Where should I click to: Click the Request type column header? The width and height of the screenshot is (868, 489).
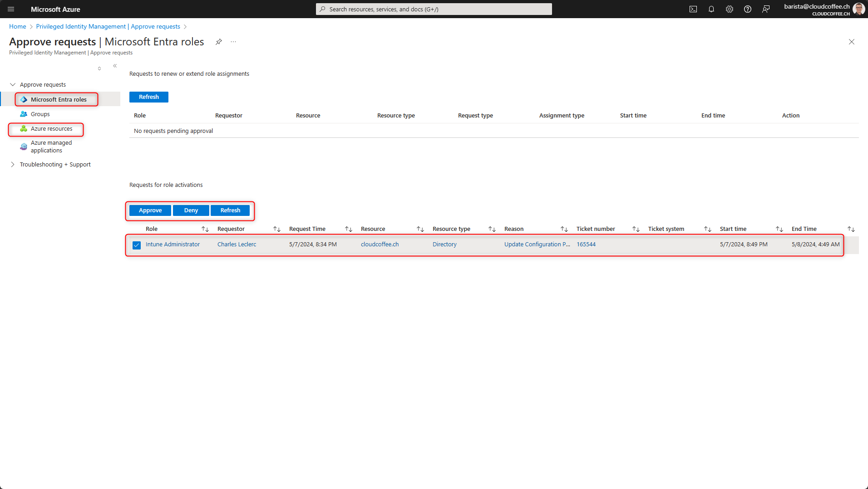coord(475,115)
